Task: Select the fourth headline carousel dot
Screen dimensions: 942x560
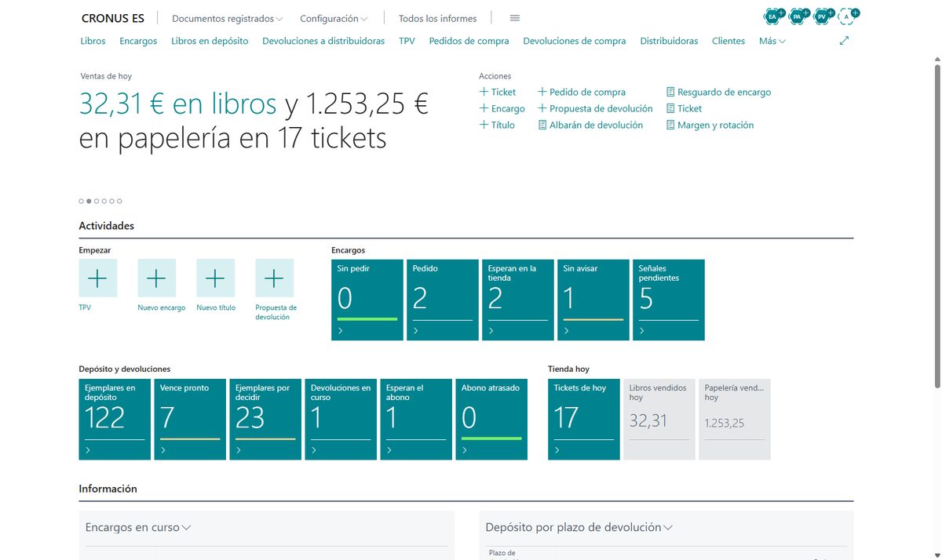Action: pos(104,201)
